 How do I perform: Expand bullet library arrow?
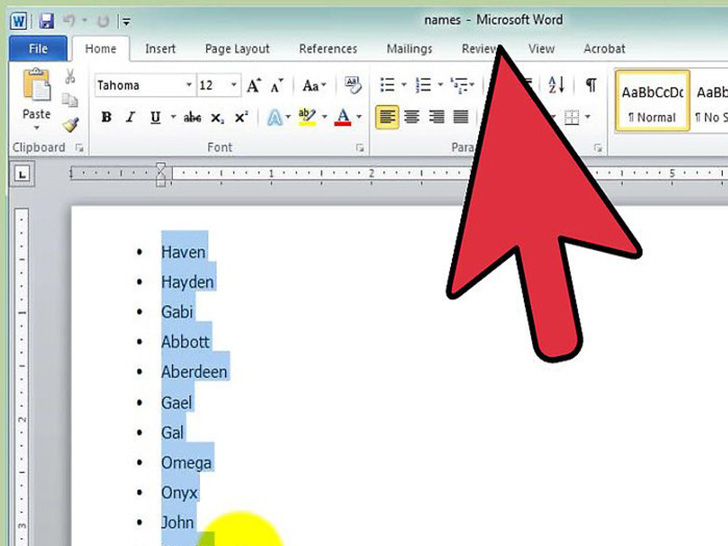tap(403, 85)
